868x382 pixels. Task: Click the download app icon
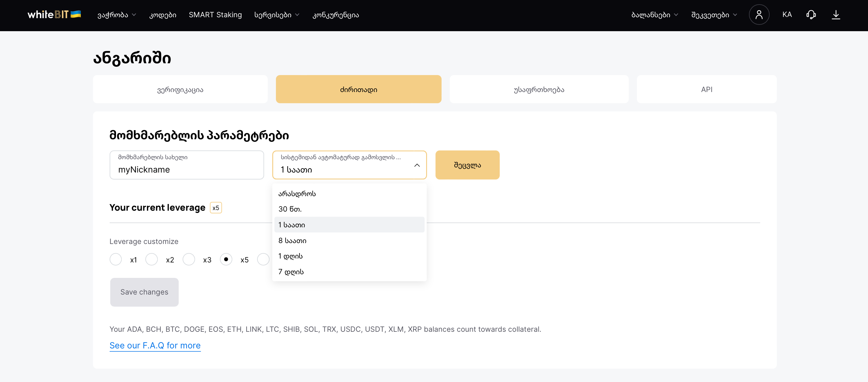[836, 15]
